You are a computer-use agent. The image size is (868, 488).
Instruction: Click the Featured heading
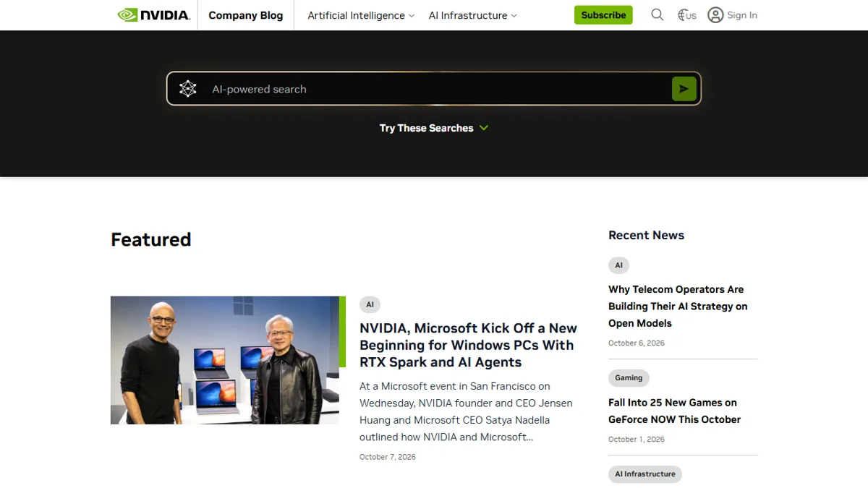[151, 239]
